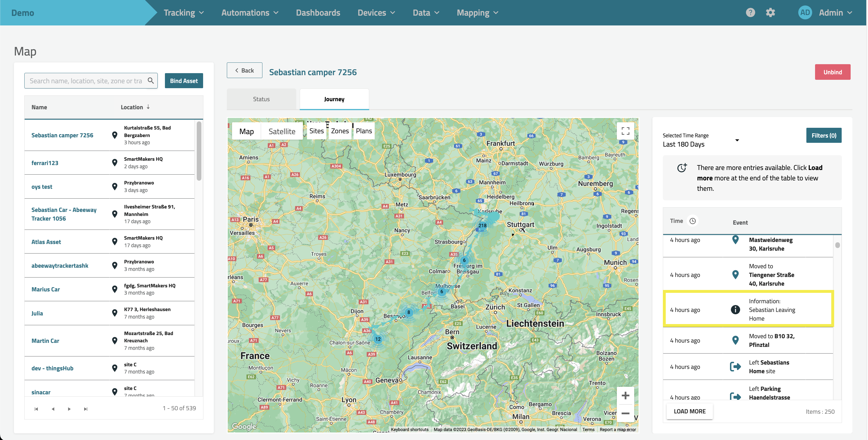The image size is (868, 440).
Task: Click the clock icon beside Time
Action: (x=692, y=221)
